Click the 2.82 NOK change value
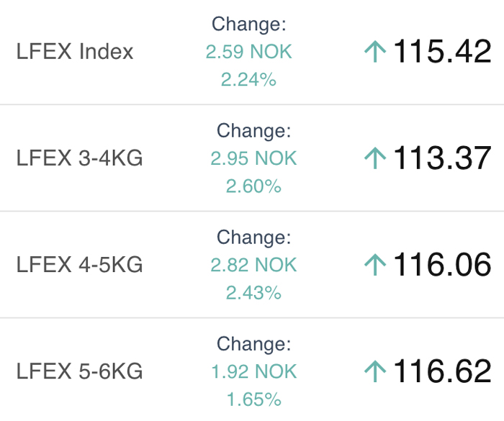Image resolution: width=504 pixels, height=421 pixels. tap(253, 265)
